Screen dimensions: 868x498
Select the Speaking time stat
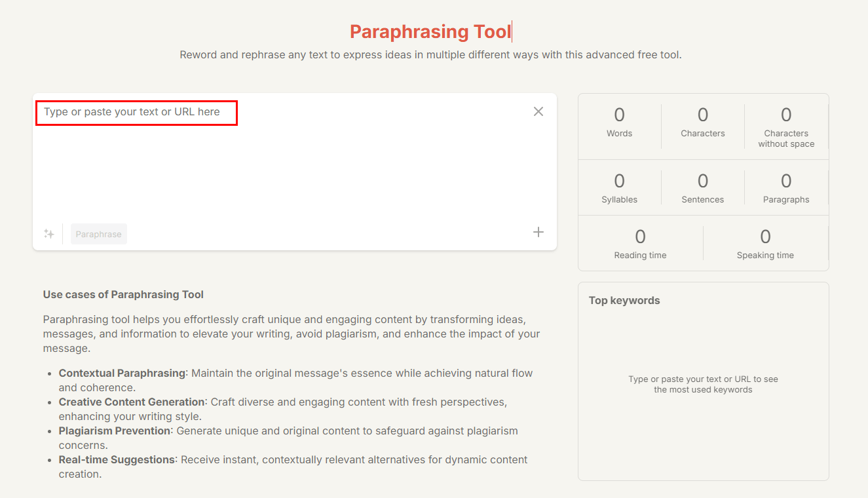[x=765, y=244]
